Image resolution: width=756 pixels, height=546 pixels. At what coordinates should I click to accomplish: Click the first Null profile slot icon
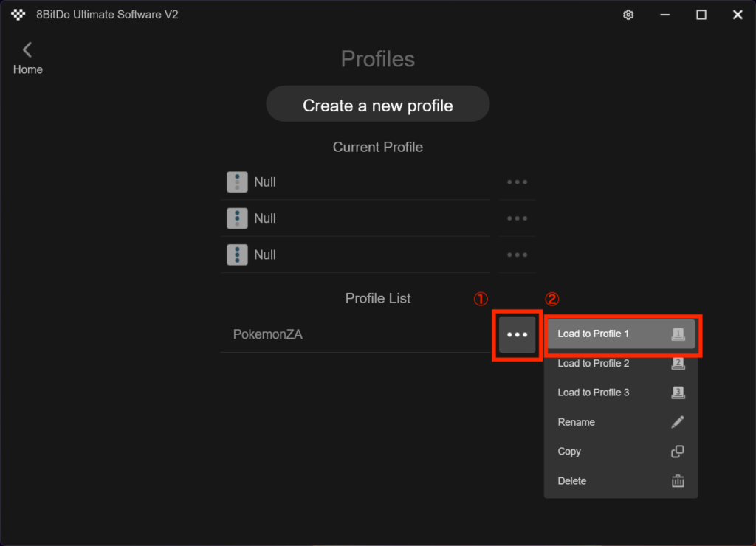(x=237, y=182)
